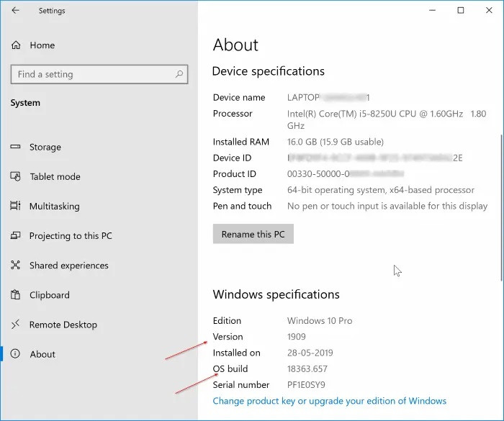The height and width of the screenshot is (421, 504).
Task: Click the 64-bit operating system value
Action: point(381,190)
